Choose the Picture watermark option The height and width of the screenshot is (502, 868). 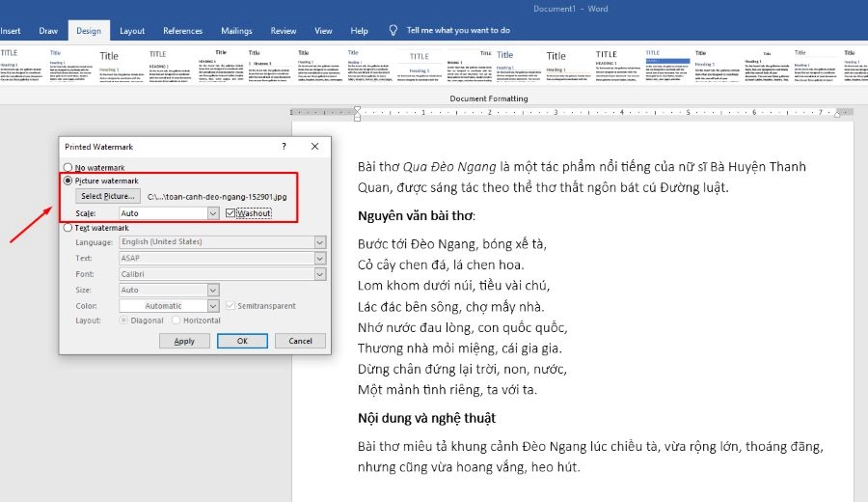click(68, 181)
